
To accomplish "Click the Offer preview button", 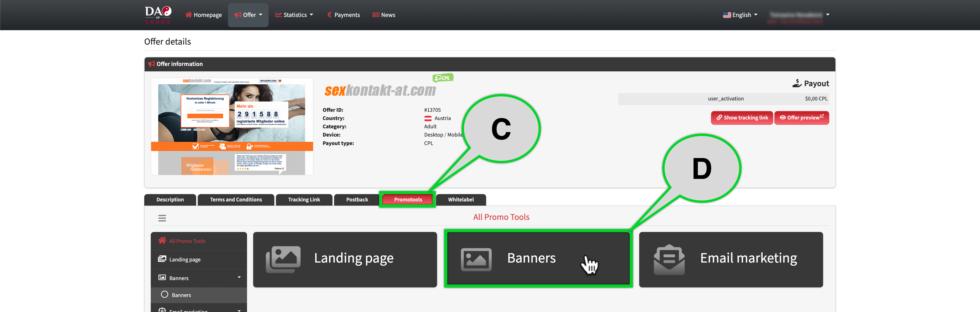I will pos(802,118).
